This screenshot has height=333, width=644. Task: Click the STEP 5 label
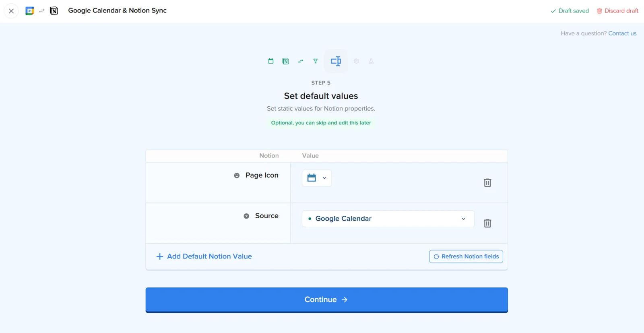click(x=321, y=83)
